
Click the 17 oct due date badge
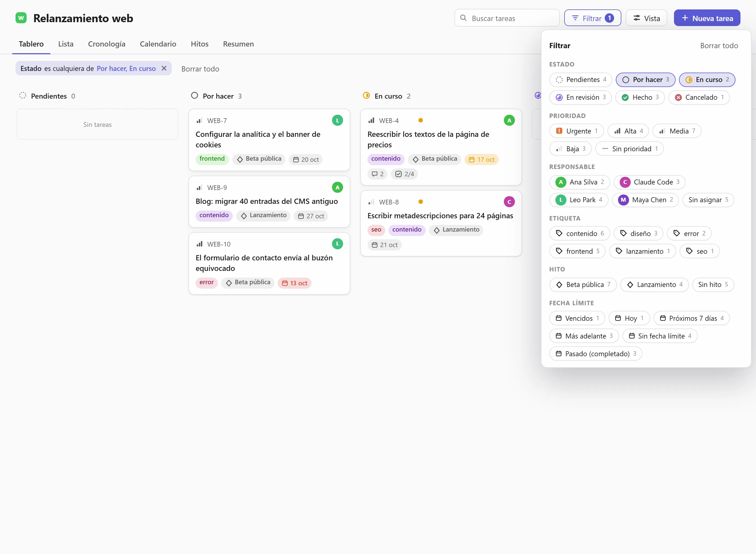tap(482, 160)
